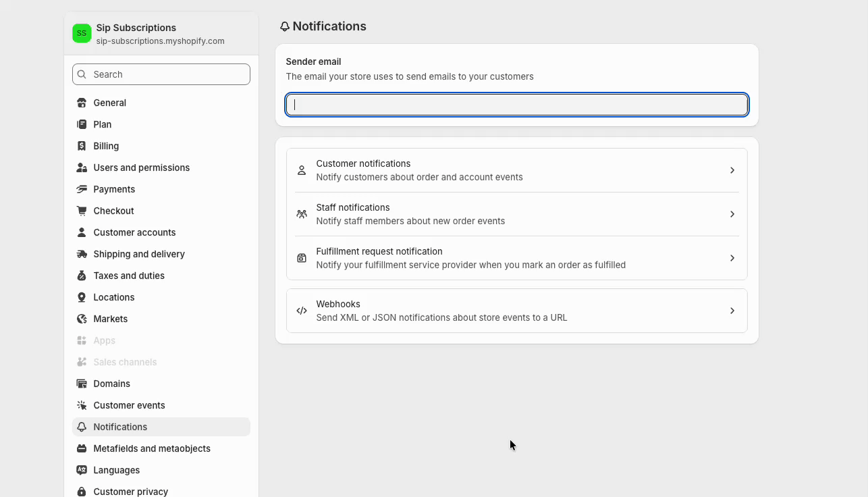Click the Shipping and delivery truck icon
This screenshot has width=868, height=497.
82,254
